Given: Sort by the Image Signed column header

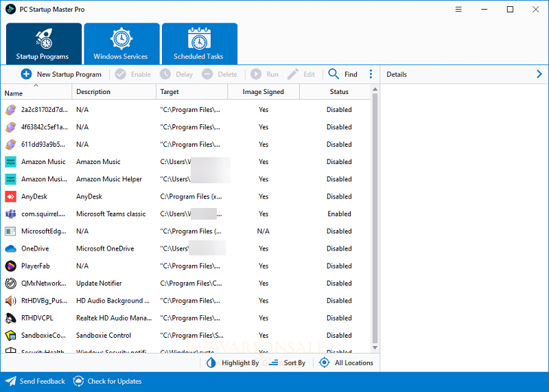Looking at the screenshot, I should coord(264,92).
